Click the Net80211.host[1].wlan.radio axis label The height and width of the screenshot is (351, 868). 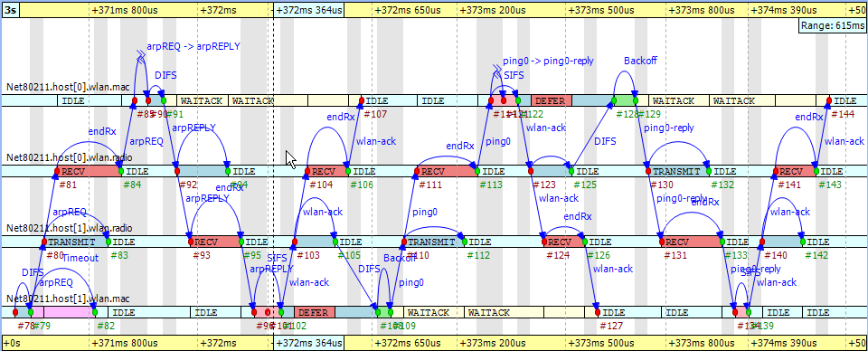(x=70, y=228)
